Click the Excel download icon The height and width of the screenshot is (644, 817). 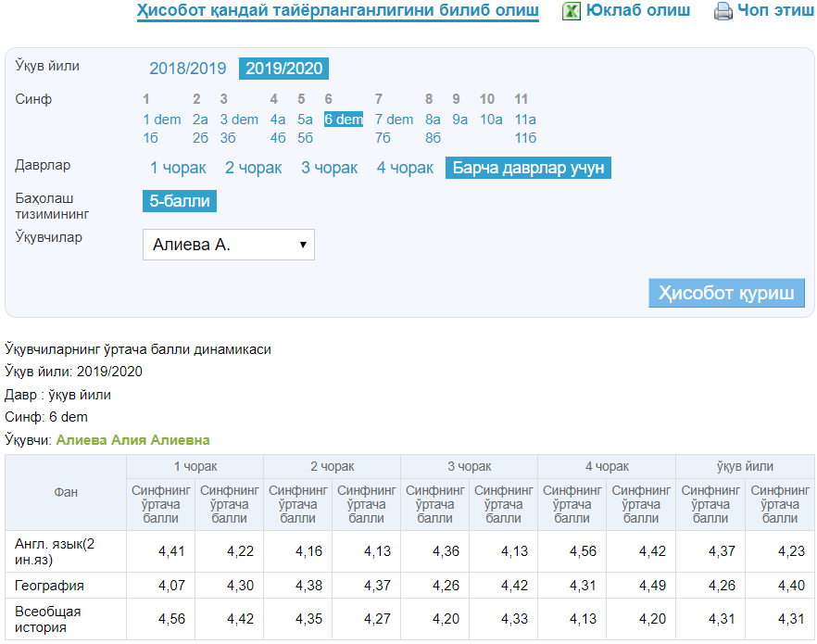572,11
